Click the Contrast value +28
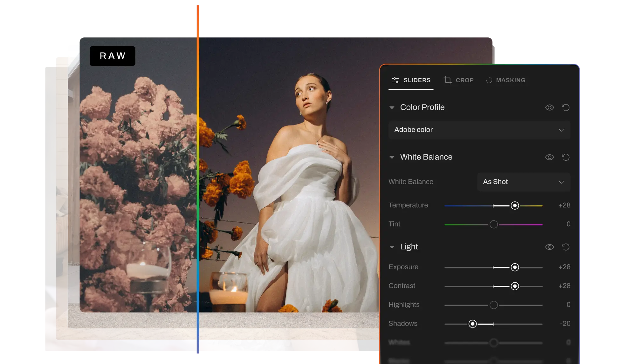This screenshot has height=364, width=618. [564, 286]
